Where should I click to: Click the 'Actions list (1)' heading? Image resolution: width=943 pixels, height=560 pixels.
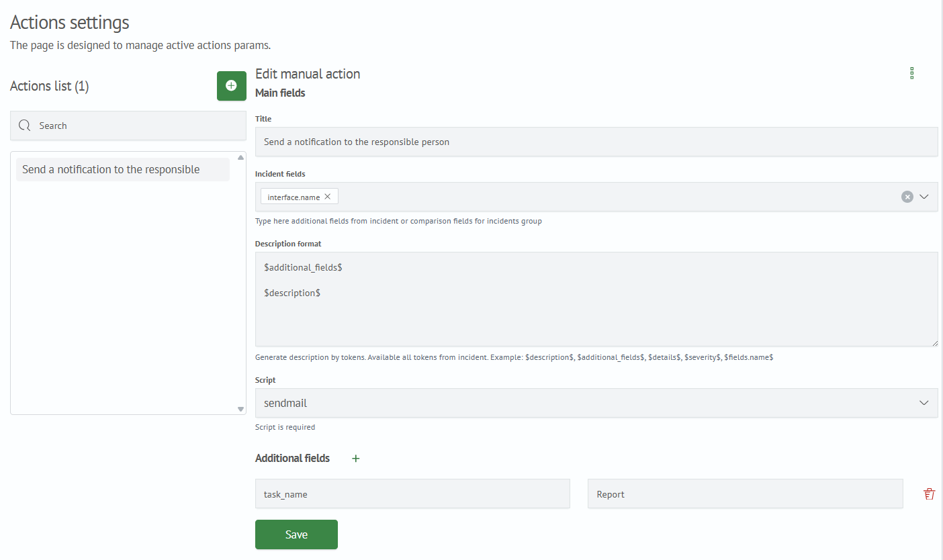(x=50, y=86)
